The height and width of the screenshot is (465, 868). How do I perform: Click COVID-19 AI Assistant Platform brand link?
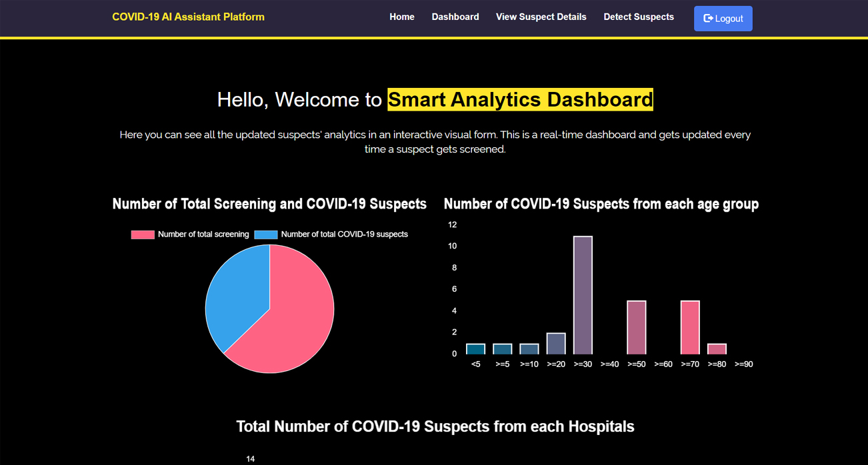188,17
